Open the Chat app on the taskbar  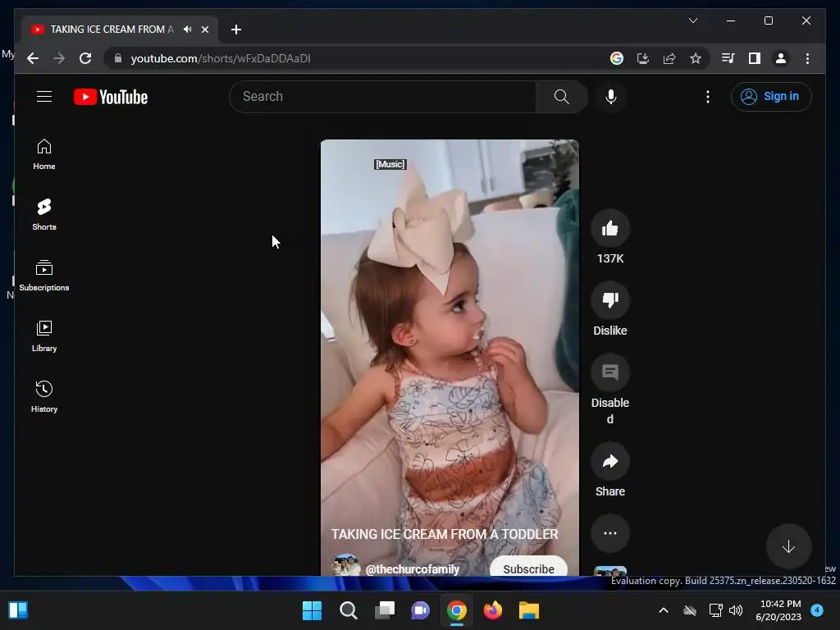point(421,610)
